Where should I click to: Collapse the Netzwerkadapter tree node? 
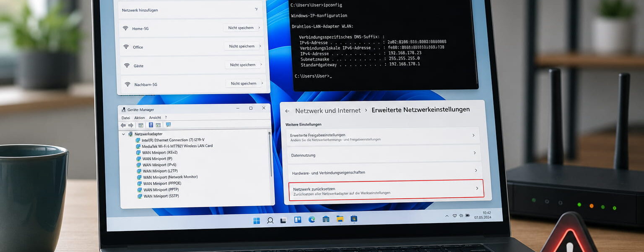123,134
